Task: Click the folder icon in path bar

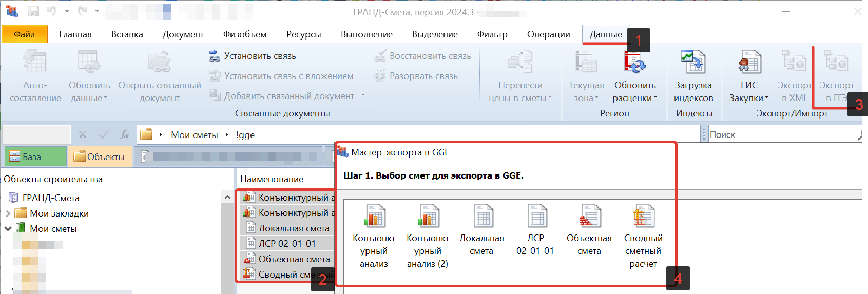Action: 147,134
